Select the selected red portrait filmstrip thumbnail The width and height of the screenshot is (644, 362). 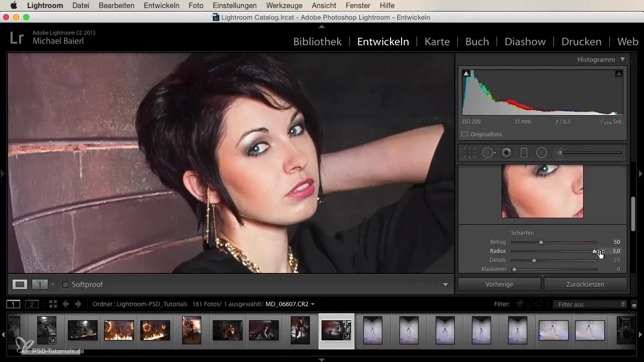click(x=336, y=330)
